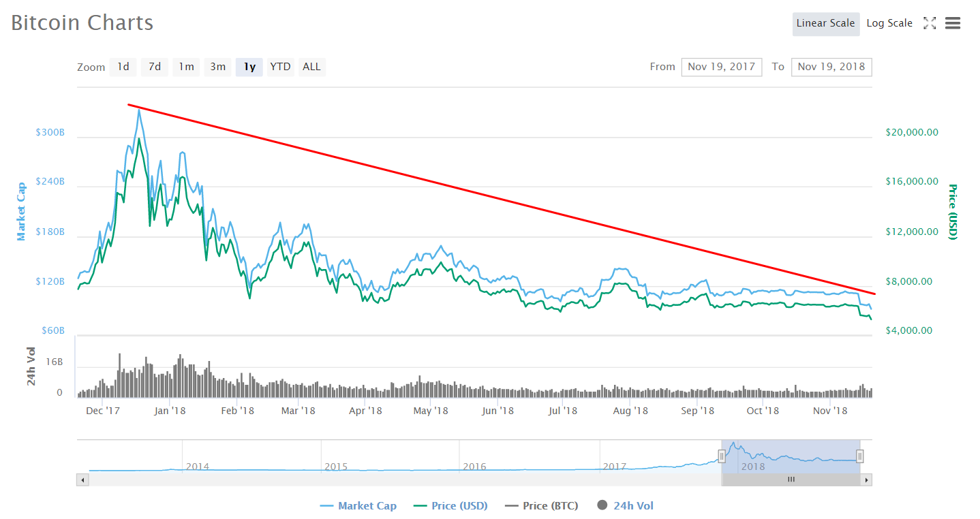980x519 pixels.
Task: Click scrollbar left arrow
Action: tap(82, 479)
